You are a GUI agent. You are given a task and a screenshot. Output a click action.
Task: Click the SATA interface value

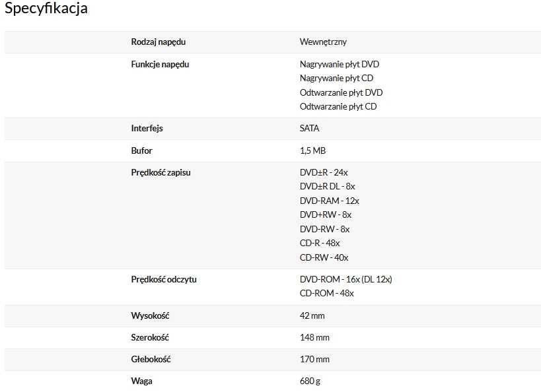click(310, 128)
